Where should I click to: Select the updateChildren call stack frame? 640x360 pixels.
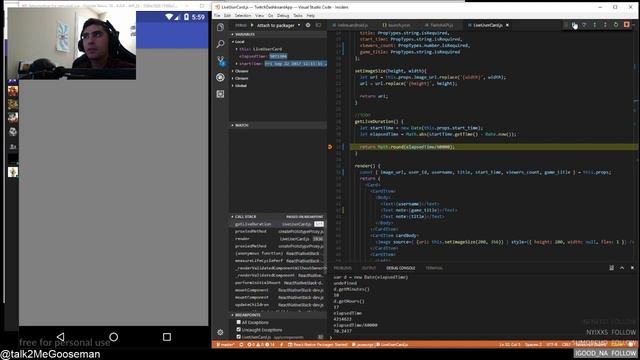(278, 305)
